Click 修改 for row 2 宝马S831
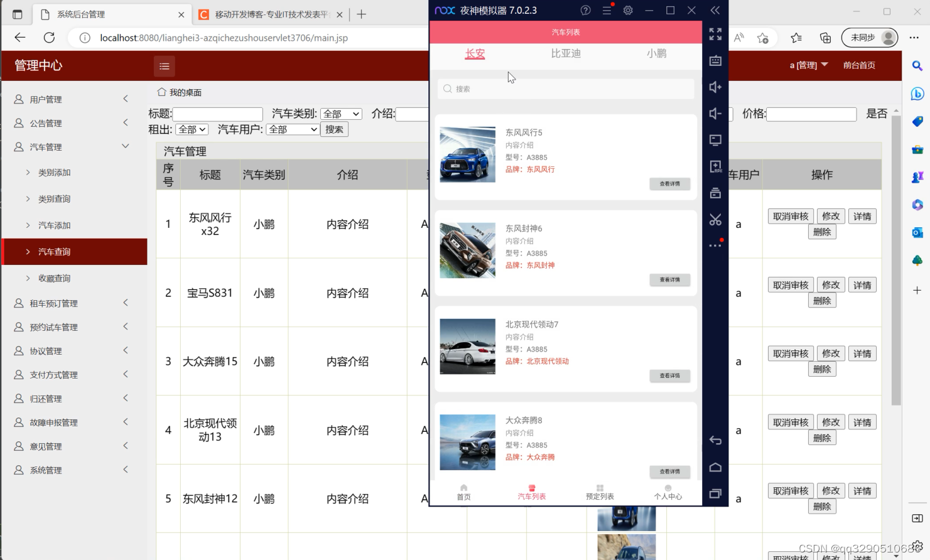This screenshot has width=930, height=560. click(831, 285)
